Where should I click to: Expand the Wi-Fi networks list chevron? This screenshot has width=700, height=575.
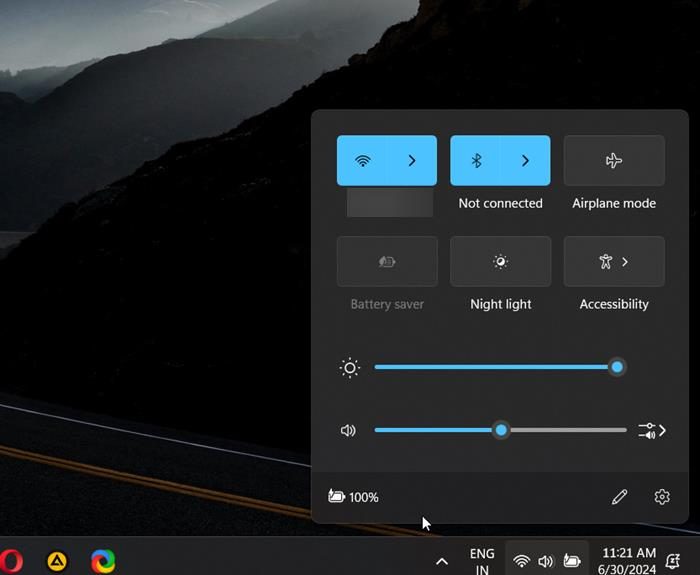[x=412, y=161]
